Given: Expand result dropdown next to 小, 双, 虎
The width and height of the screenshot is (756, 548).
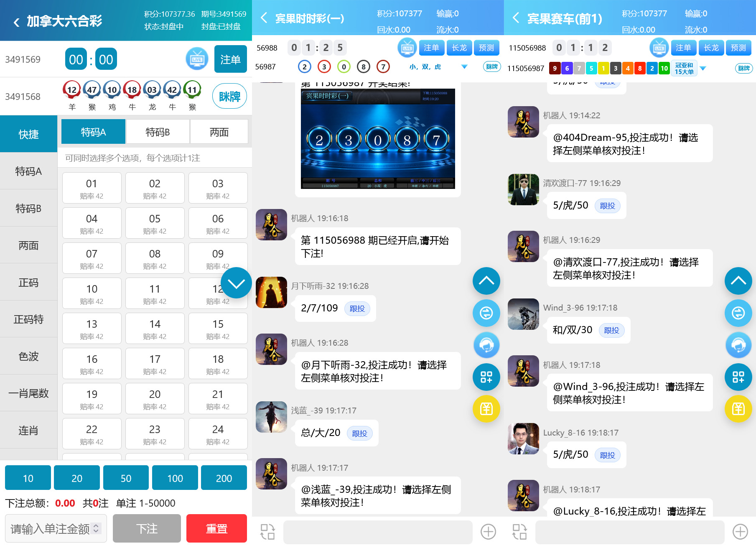Looking at the screenshot, I should point(464,67).
